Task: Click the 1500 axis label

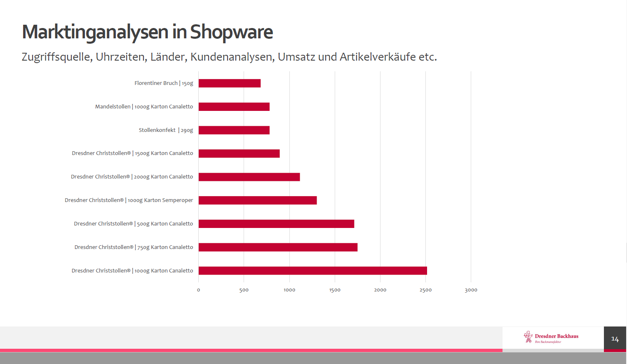Action: tap(335, 290)
